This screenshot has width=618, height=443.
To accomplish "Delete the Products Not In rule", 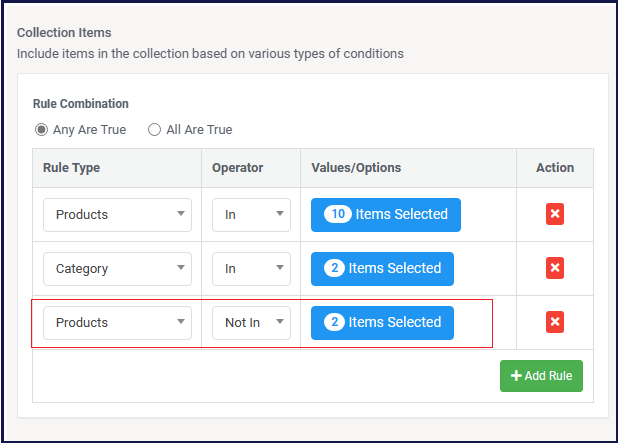I will (x=555, y=322).
